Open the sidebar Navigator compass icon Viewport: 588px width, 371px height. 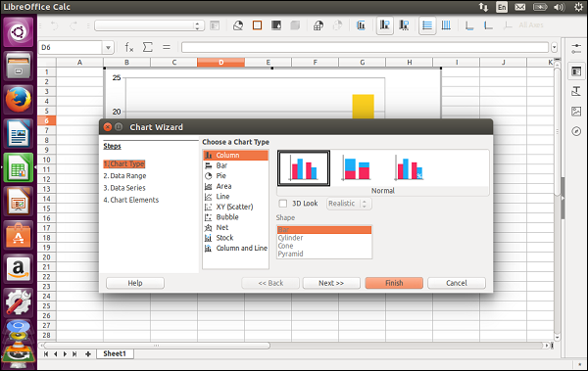[576, 131]
